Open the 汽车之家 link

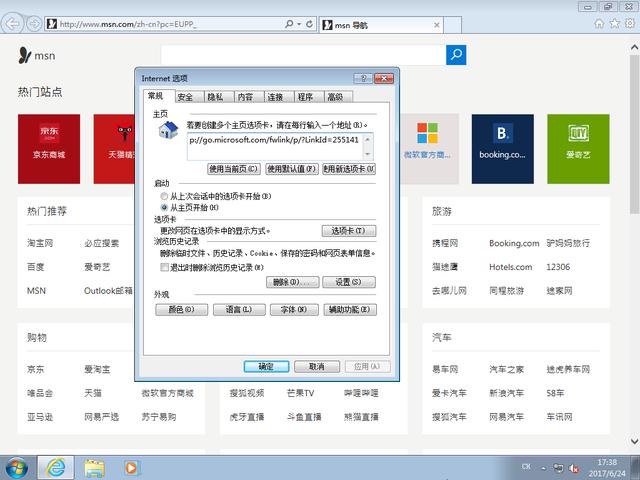(507, 369)
